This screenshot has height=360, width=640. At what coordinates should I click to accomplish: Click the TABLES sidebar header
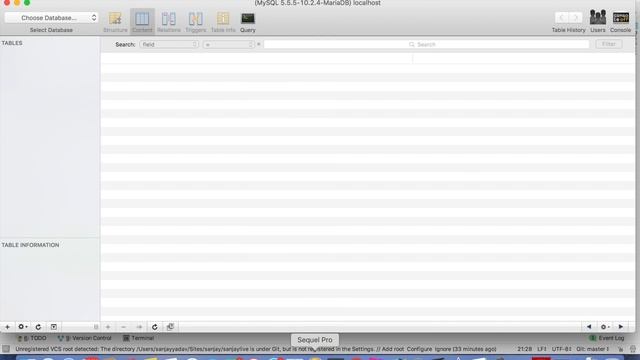click(x=12, y=43)
